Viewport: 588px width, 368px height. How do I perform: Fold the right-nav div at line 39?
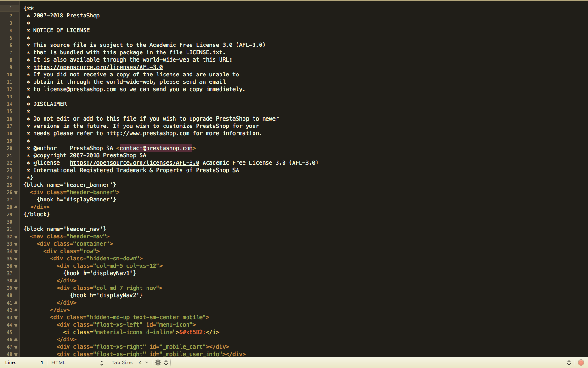click(x=16, y=288)
